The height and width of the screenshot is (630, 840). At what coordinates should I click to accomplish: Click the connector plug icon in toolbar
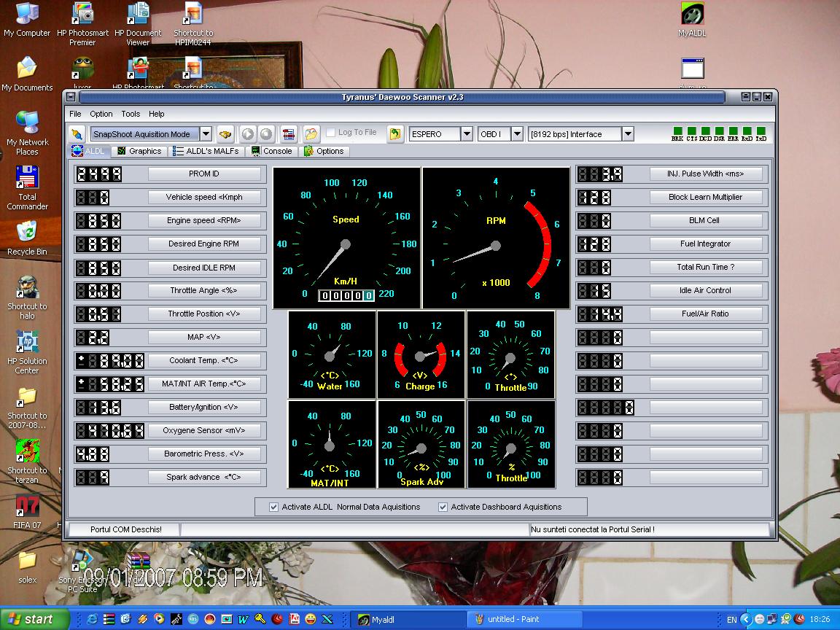tap(76, 134)
